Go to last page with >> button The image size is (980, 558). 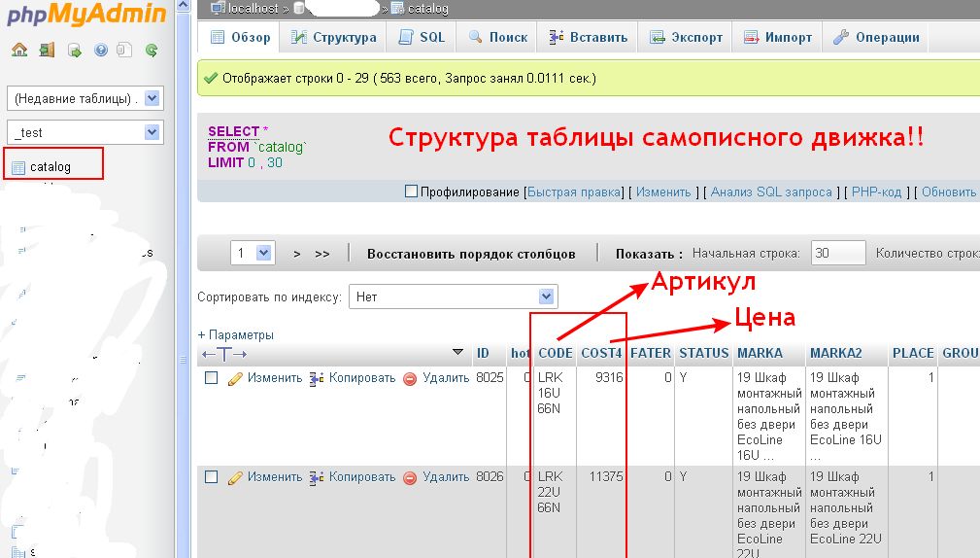pos(321,254)
